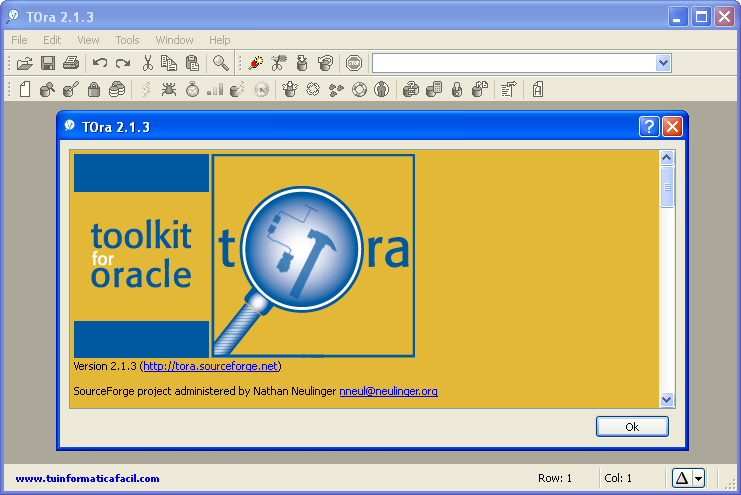Click the nneul@neulinger.org email link
Image resolution: width=741 pixels, height=495 pixels.
pos(388,391)
